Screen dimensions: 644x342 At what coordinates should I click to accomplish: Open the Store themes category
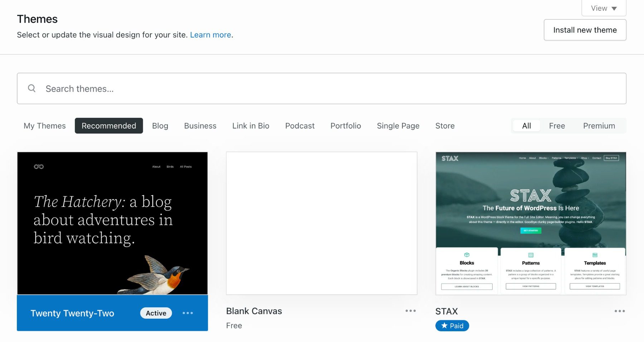[445, 126]
